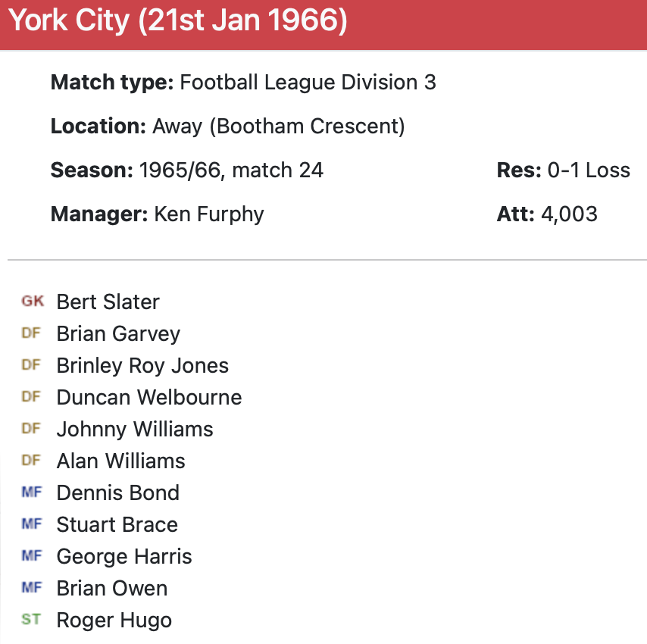Click the York City match title header

tap(178, 21)
